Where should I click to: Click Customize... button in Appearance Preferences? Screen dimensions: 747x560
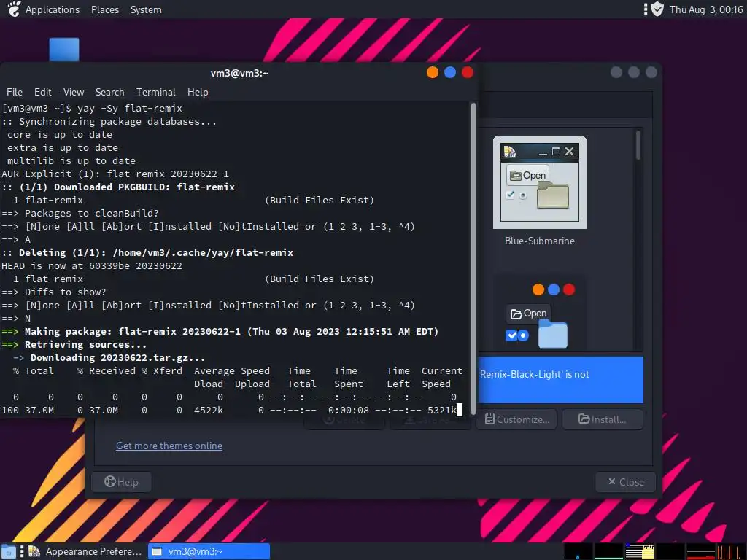point(517,419)
